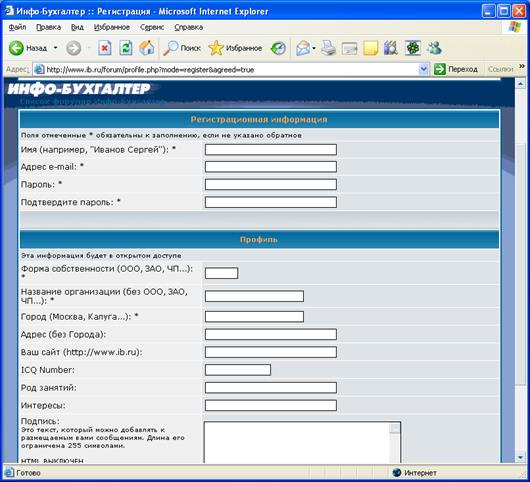Click the page icon in address bar

[39, 69]
